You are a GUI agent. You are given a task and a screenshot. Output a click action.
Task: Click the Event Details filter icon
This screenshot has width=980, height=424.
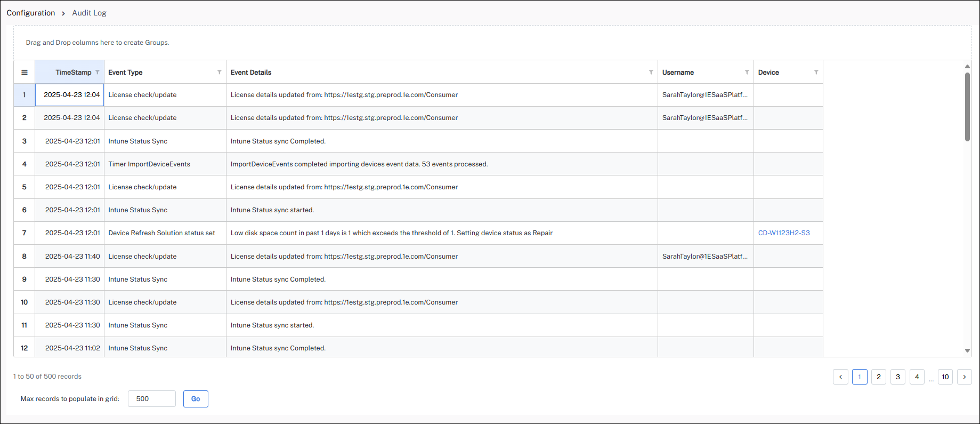tap(651, 73)
